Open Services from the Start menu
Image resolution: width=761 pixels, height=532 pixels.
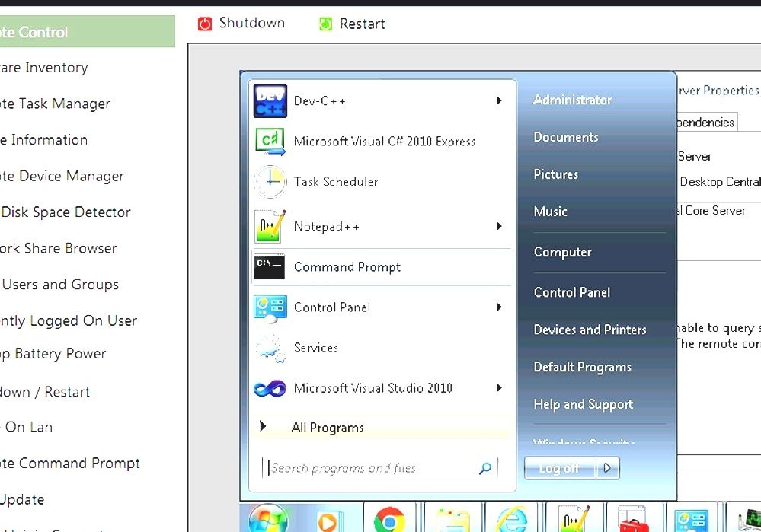[x=317, y=348]
